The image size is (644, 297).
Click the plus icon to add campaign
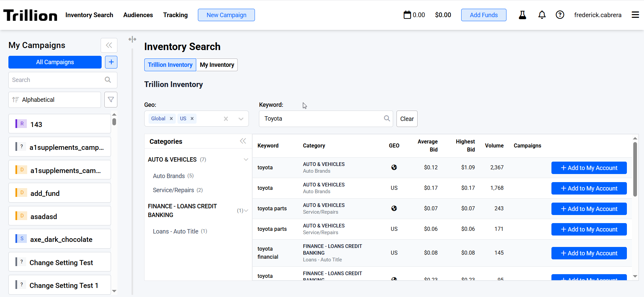[x=111, y=62]
